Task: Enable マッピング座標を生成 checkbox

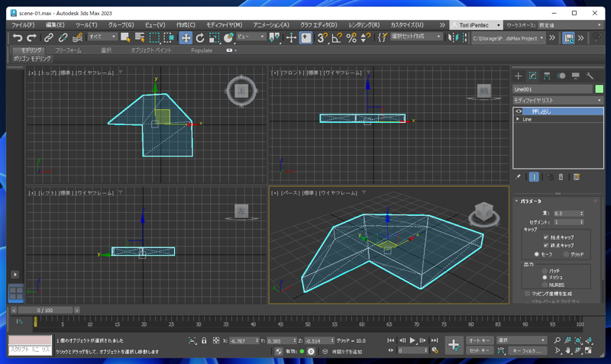Action: (x=527, y=294)
